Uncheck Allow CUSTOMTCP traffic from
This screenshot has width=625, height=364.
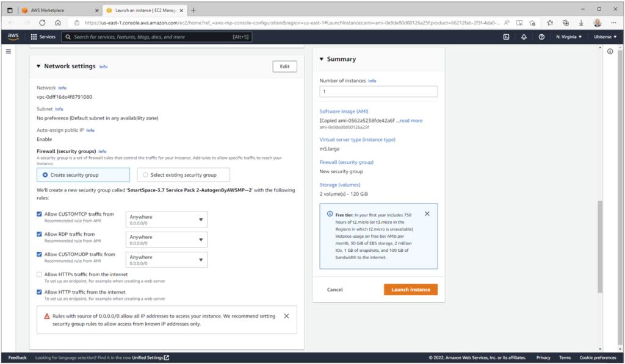click(x=39, y=214)
